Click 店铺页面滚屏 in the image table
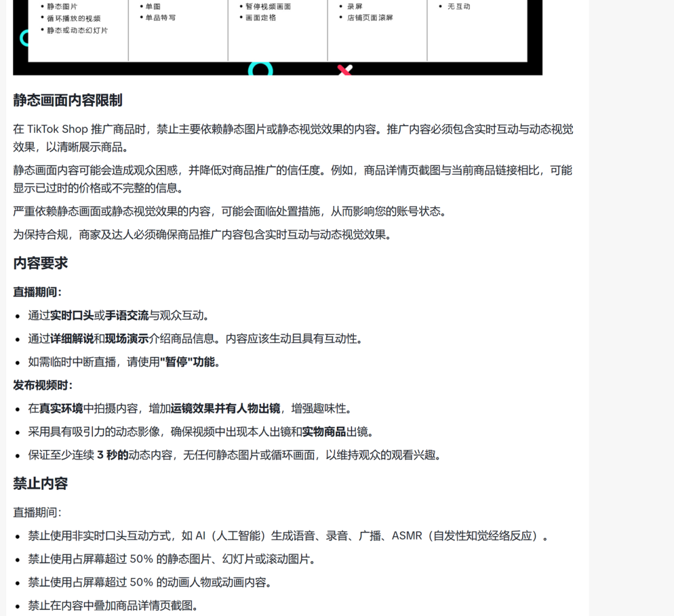674x616 pixels. pos(370,17)
